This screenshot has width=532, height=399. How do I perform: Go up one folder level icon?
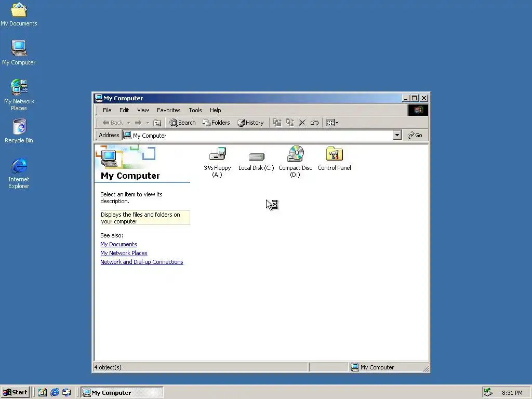[157, 123]
